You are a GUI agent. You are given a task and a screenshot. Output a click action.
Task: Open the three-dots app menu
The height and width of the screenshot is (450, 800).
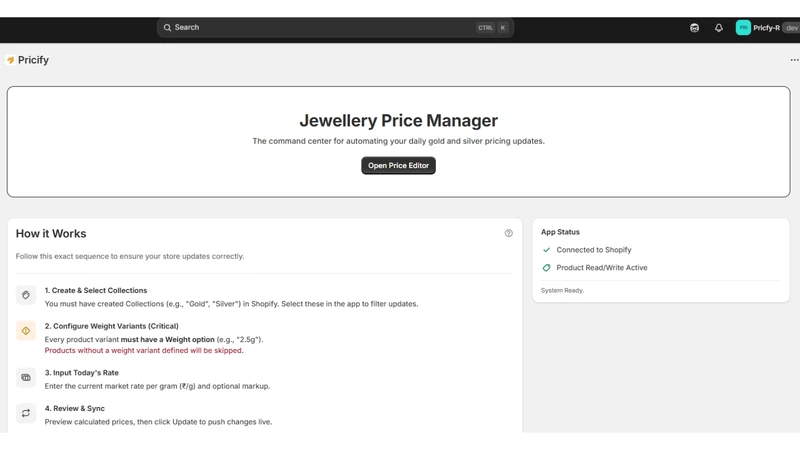794,60
